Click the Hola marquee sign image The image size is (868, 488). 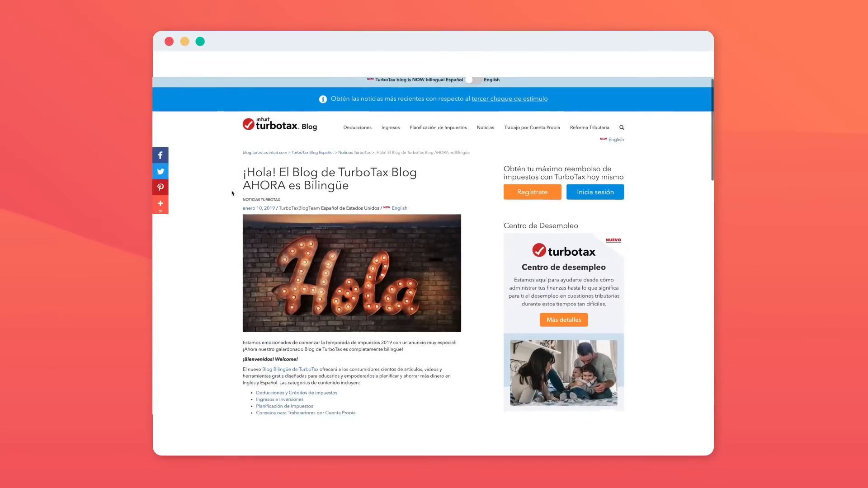click(352, 273)
